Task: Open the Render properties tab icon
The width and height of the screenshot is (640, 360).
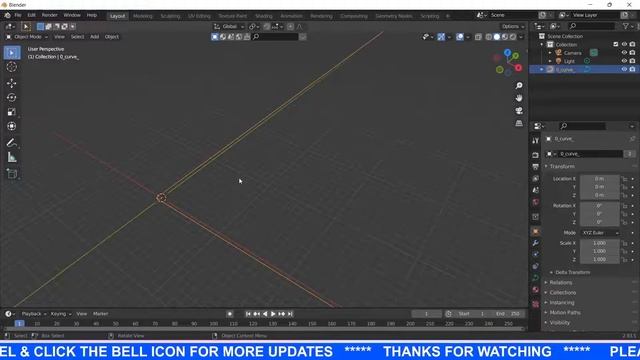Action: pos(536,156)
